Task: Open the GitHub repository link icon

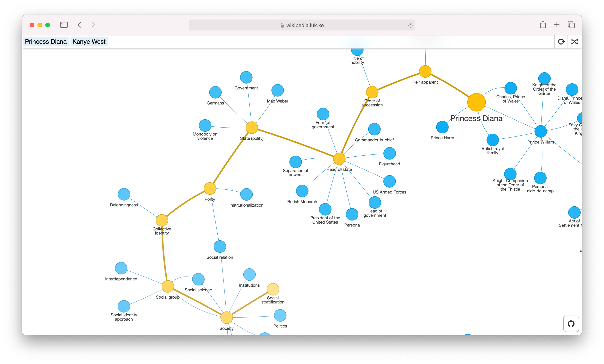Action: tap(571, 324)
